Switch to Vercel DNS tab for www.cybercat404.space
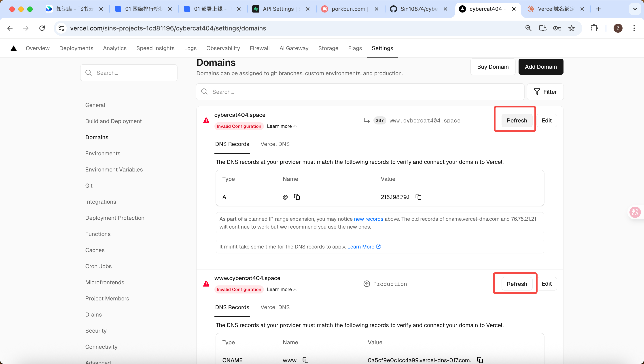This screenshot has width=644, height=364. pos(275,307)
